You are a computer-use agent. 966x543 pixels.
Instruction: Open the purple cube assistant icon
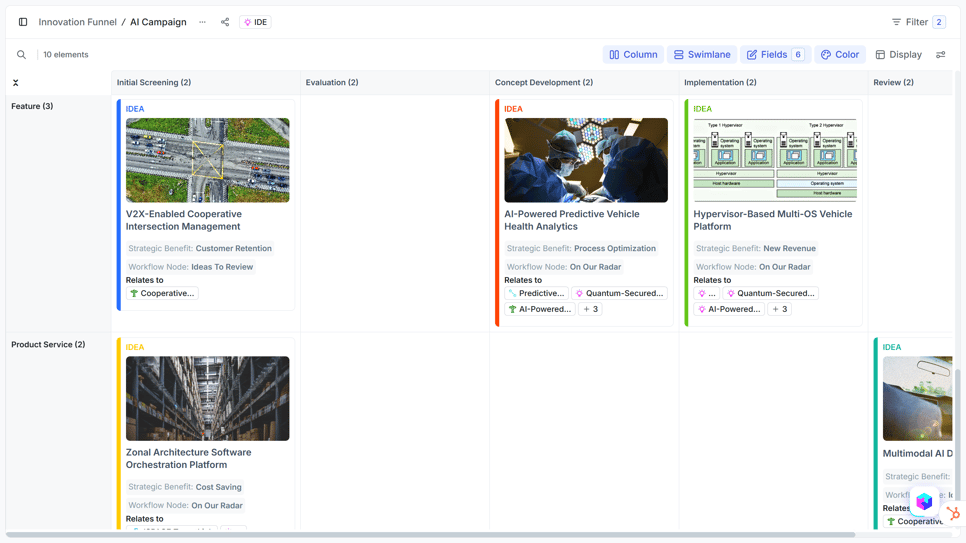click(x=924, y=502)
